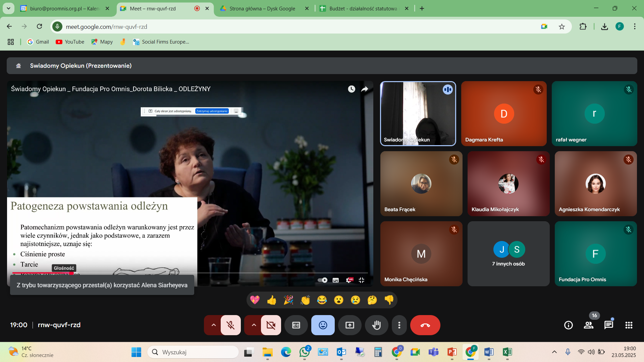Send thumbs up emoji reaction
The width and height of the screenshot is (644, 362).
point(271,300)
